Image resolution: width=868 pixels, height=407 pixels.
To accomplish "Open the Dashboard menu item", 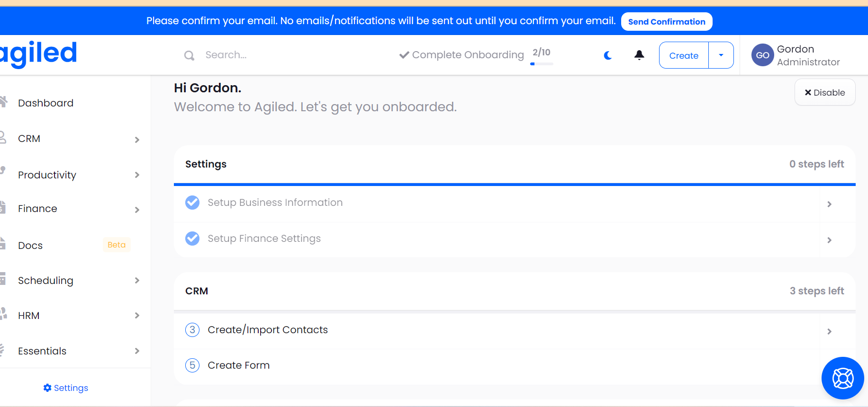I will click(45, 103).
